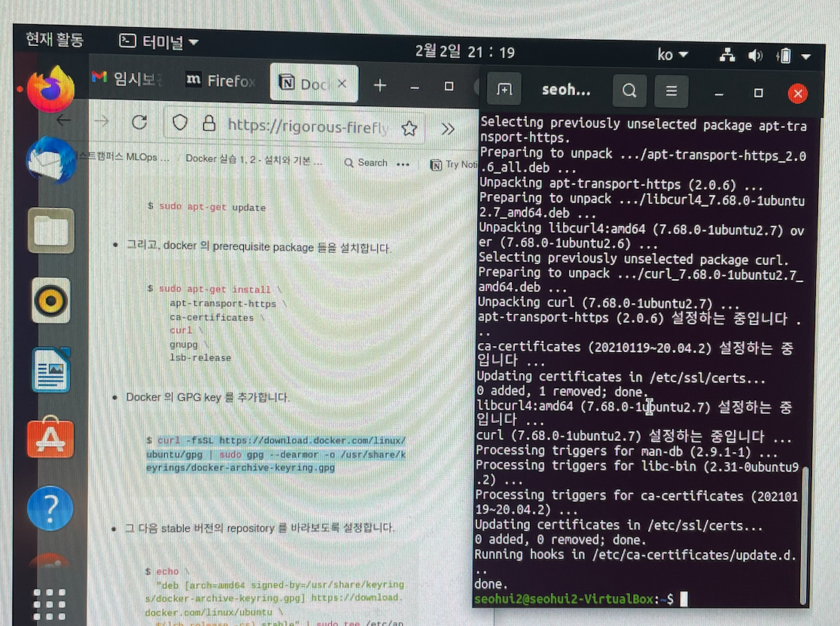Expand the system menu arrow
Image resolution: width=840 pixels, height=626 pixels.
pos(806,56)
